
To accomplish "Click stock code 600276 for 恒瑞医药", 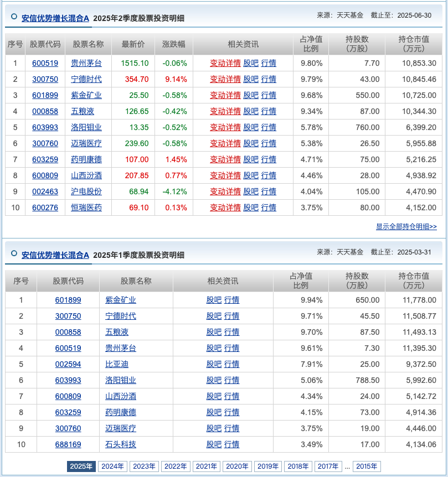I will (x=45, y=208).
